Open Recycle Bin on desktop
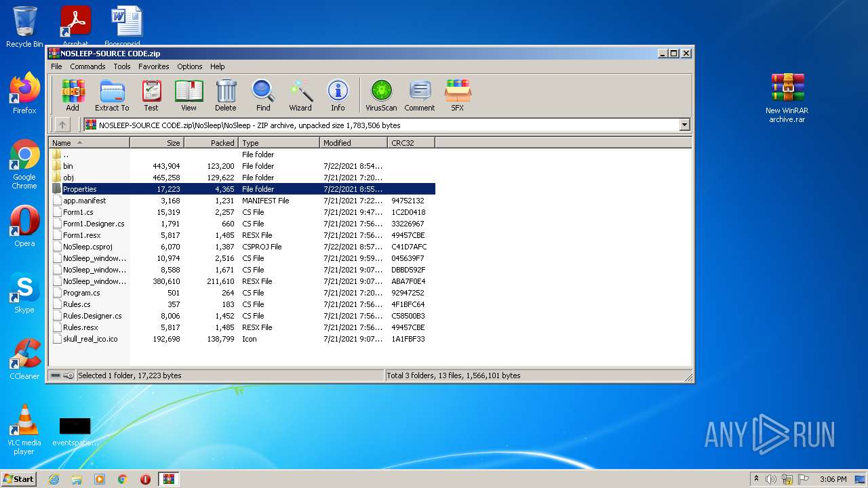The width and height of the screenshot is (868, 488). (24, 27)
